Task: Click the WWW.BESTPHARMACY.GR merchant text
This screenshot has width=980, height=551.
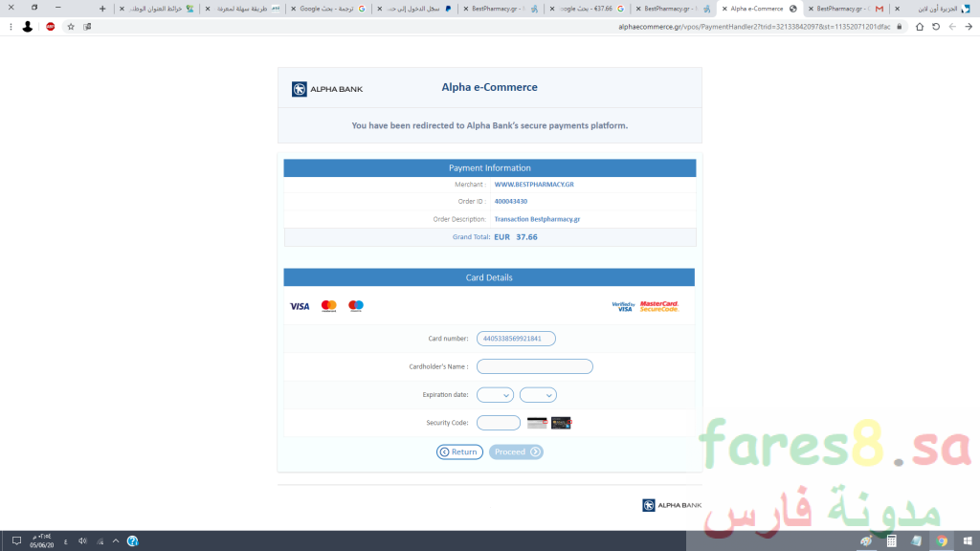Action: tap(534, 185)
